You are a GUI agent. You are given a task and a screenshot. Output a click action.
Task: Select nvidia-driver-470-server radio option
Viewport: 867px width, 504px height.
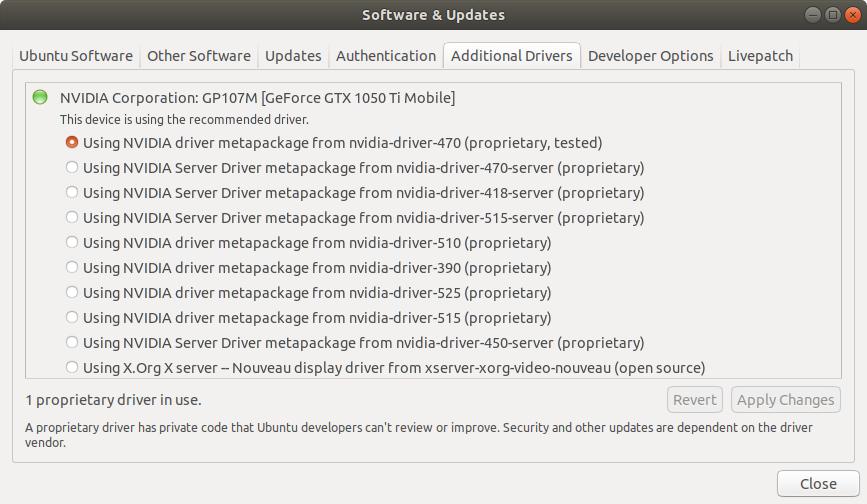(x=72, y=168)
